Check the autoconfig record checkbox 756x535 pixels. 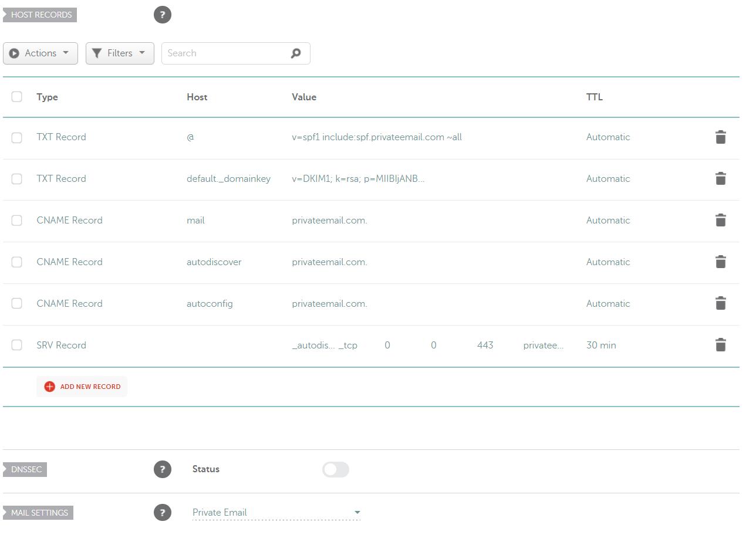tap(16, 303)
